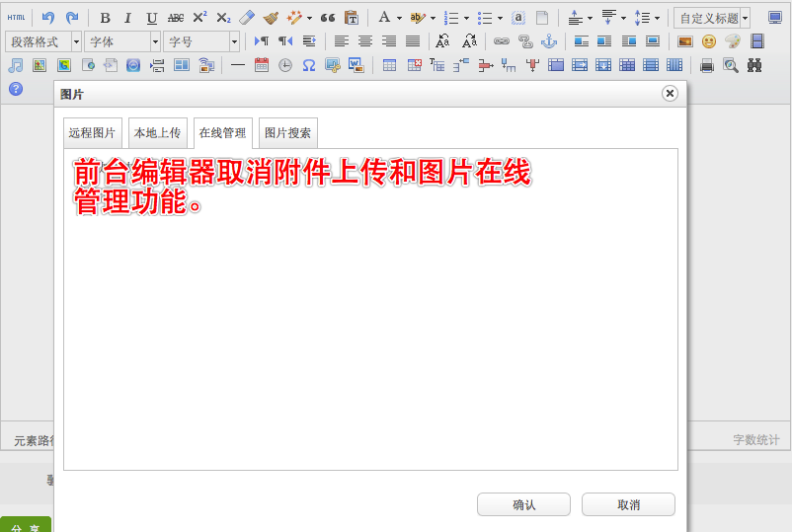792x532 pixels.
Task: Print the document
Action: pos(707,65)
